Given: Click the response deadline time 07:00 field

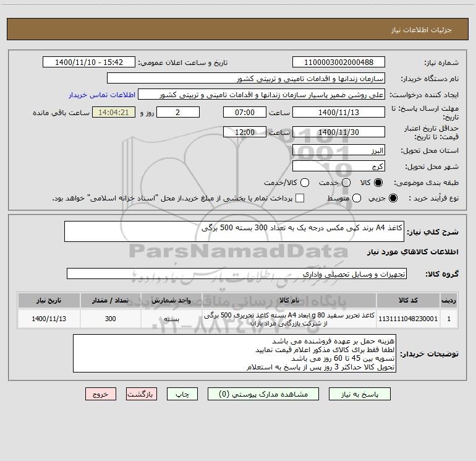Looking at the screenshot, I should pos(245,112).
